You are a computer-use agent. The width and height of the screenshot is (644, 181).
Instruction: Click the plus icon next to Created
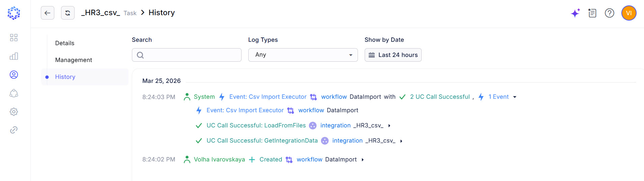point(252,159)
